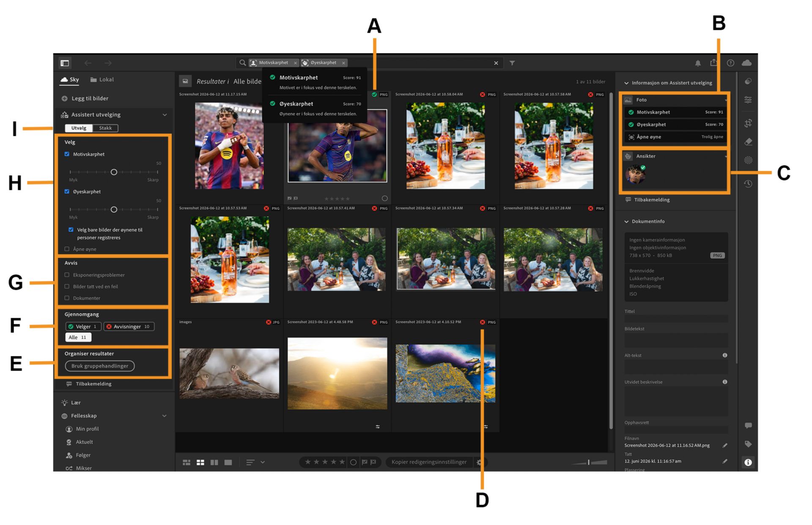Click the detected face thumbnail in Ansikter
The height and width of the screenshot is (525, 812).
point(635,174)
